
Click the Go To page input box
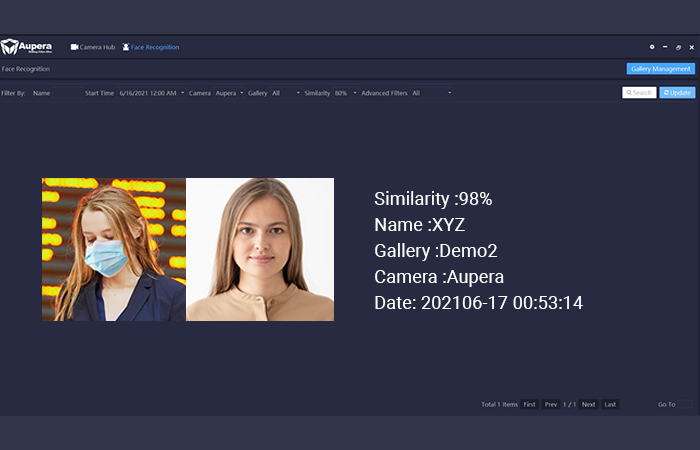pos(686,404)
